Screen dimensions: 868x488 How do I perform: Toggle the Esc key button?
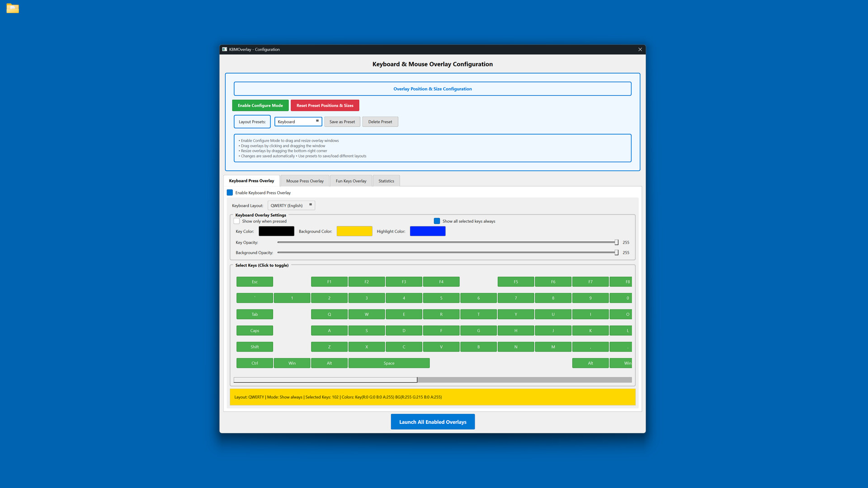point(255,282)
